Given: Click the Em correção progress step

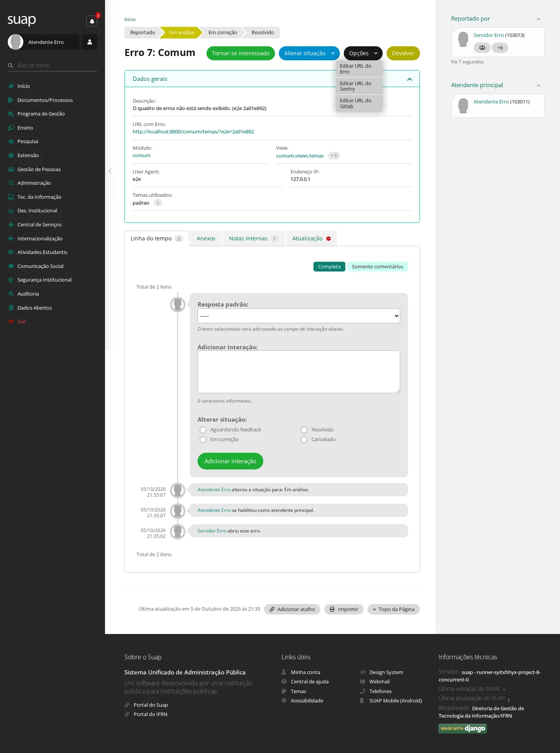Looking at the screenshot, I should 222,33.
